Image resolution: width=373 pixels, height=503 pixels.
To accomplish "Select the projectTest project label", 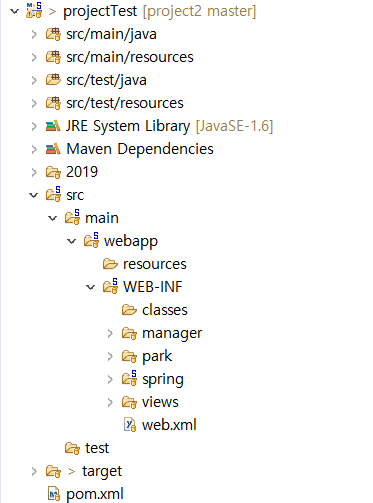I will pos(100,12).
